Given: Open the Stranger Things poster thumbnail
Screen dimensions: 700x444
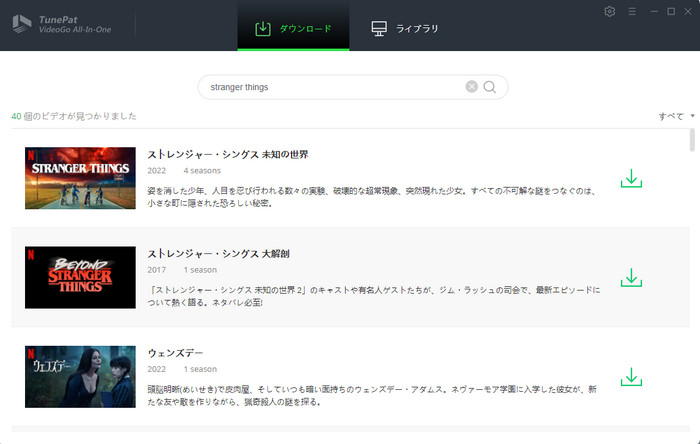Looking at the screenshot, I should (80, 178).
